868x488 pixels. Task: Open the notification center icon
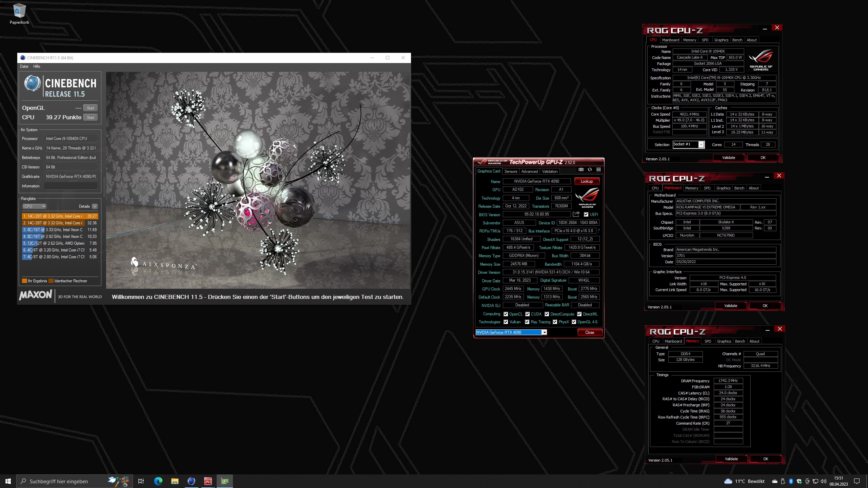click(x=857, y=481)
